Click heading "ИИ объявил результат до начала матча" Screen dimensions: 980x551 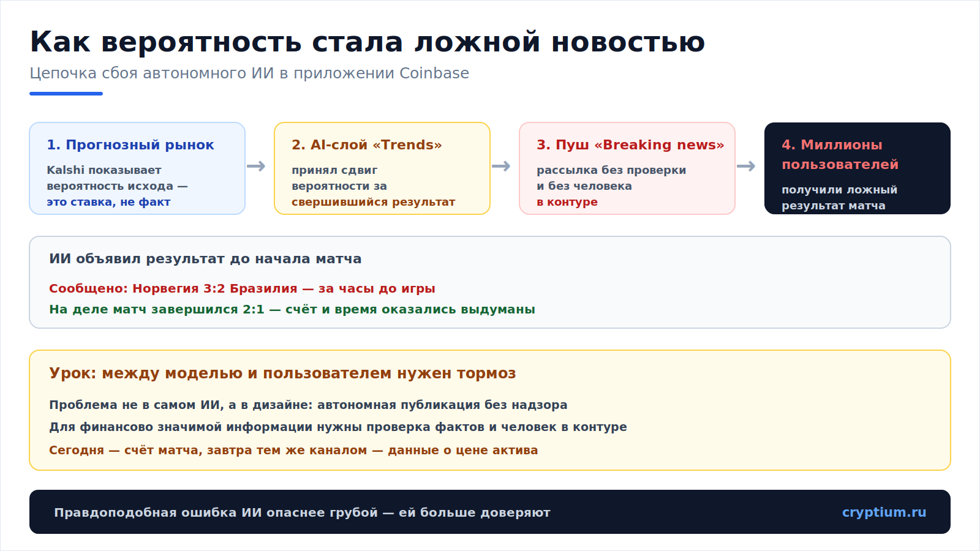(205, 259)
